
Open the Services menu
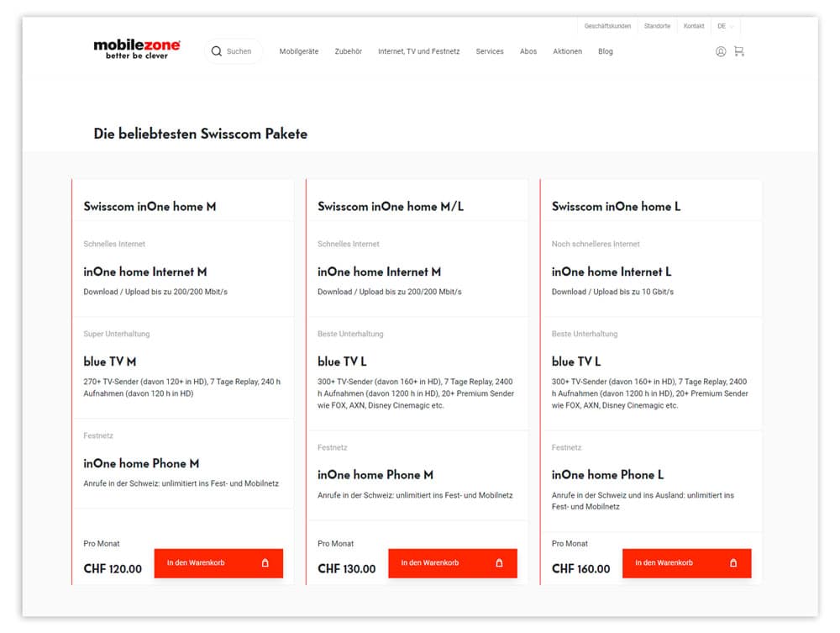pos(489,51)
